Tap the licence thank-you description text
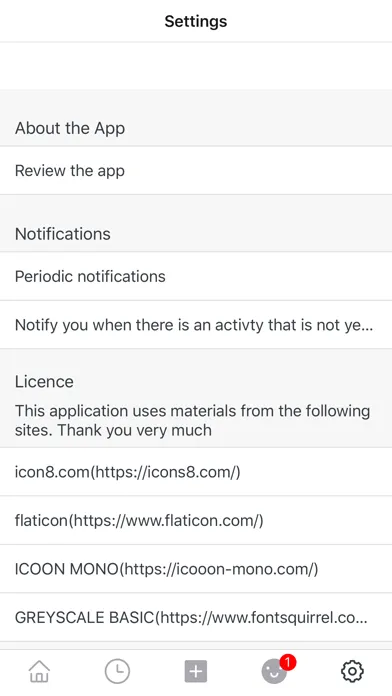This screenshot has height=696, width=392. [192, 420]
